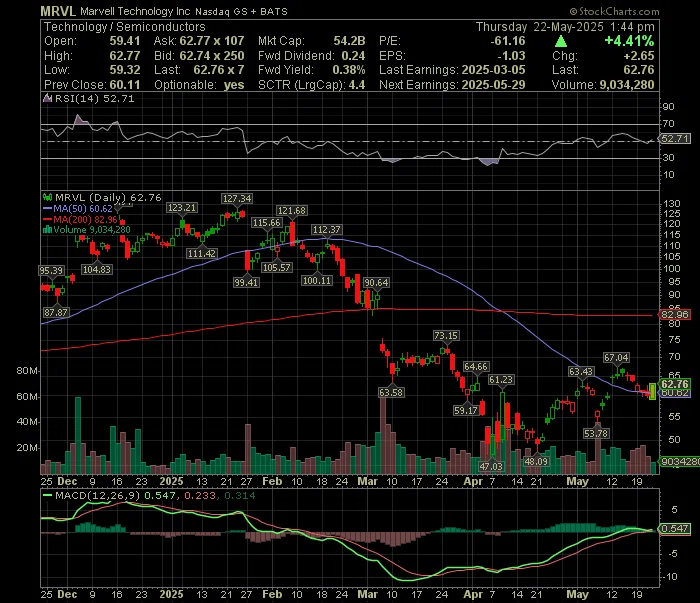Click the Bid quote 62.74 x 250
Image resolution: width=700 pixels, height=603 pixels.
(x=212, y=56)
